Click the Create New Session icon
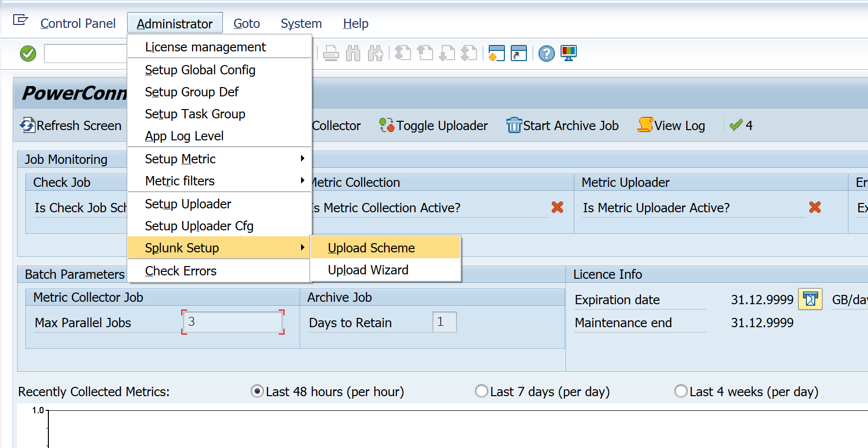Screen dimensions: 868x448 click(496, 53)
